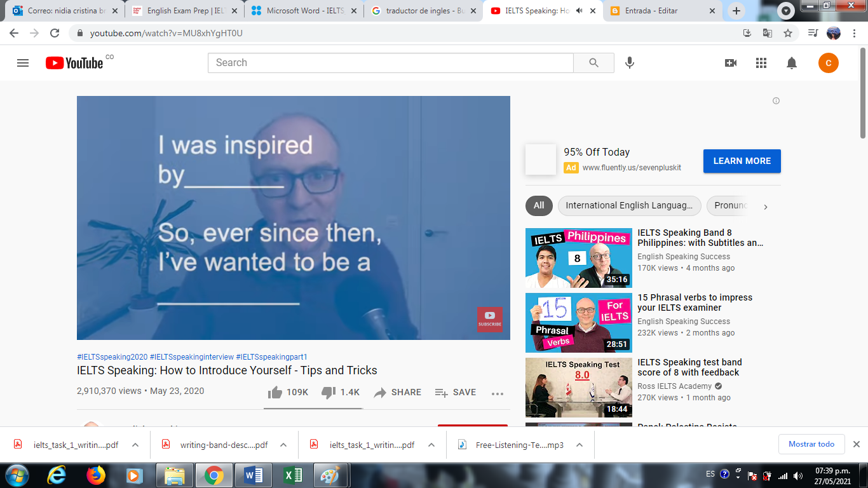Go to YouTube home via logo
This screenshot has height=488, width=868.
(74, 63)
